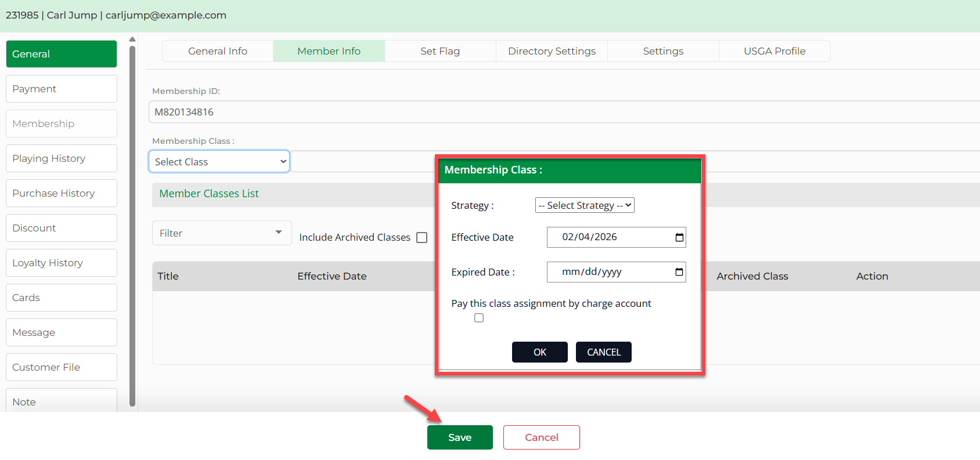Open the USGA Profile tab
Viewport: 980px width, 460px height.
(x=774, y=51)
